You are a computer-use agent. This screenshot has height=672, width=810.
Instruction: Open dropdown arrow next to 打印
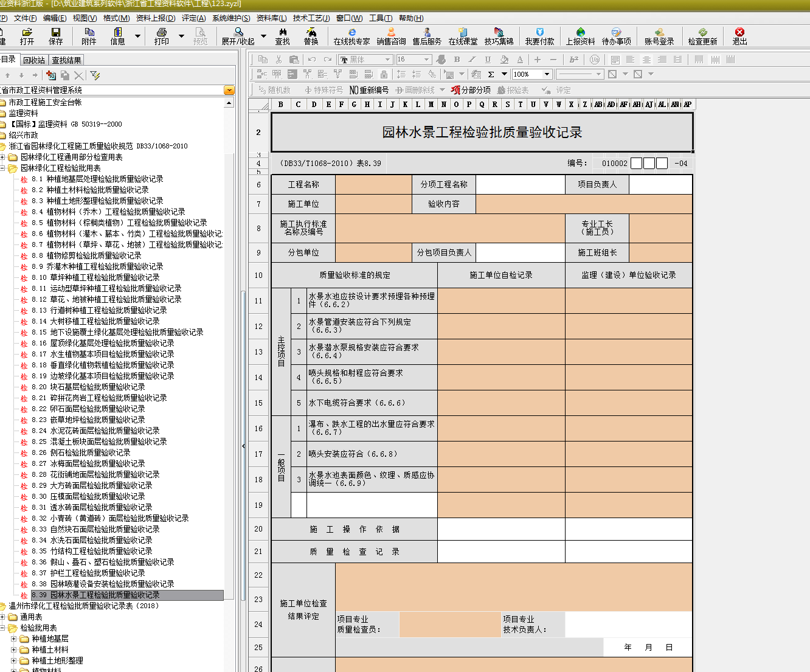pyautogui.click(x=181, y=36)
